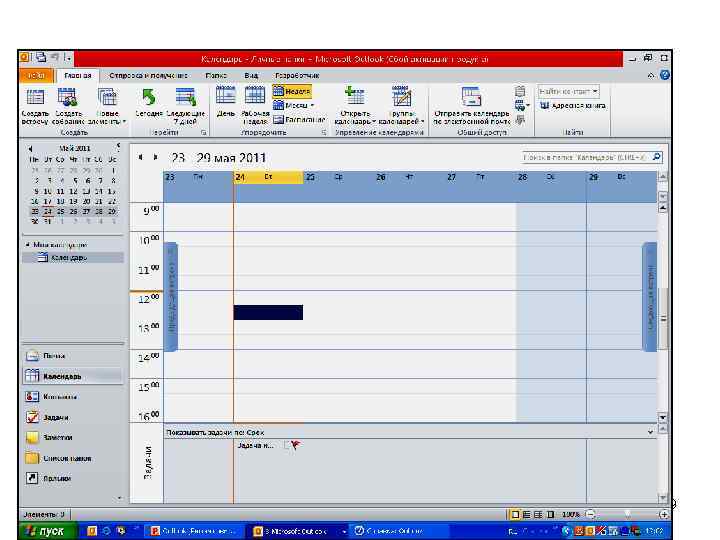
Task: Go forward one week in calendar
Action: pos(156,157)
